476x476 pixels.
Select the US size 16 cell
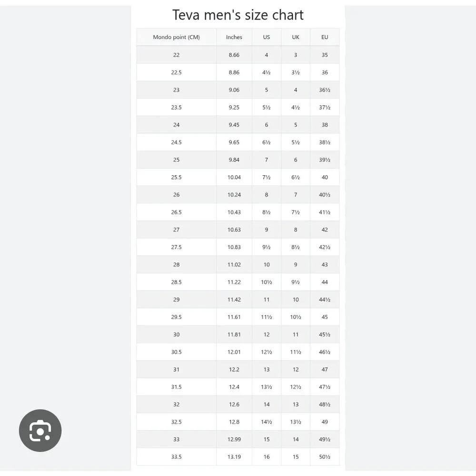[267, 457]
